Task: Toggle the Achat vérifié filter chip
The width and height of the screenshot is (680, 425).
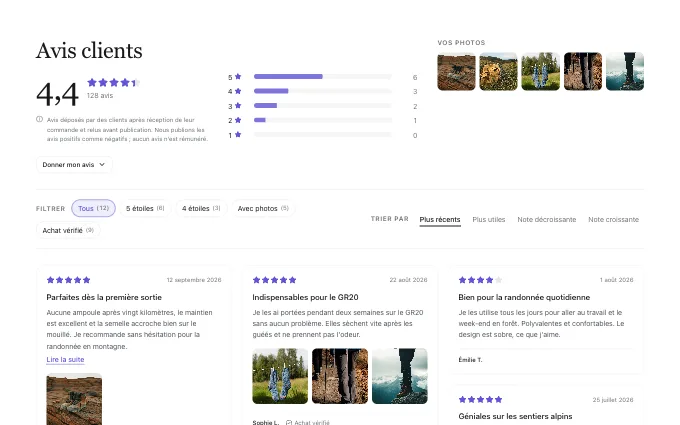Action: coord(68,230)
